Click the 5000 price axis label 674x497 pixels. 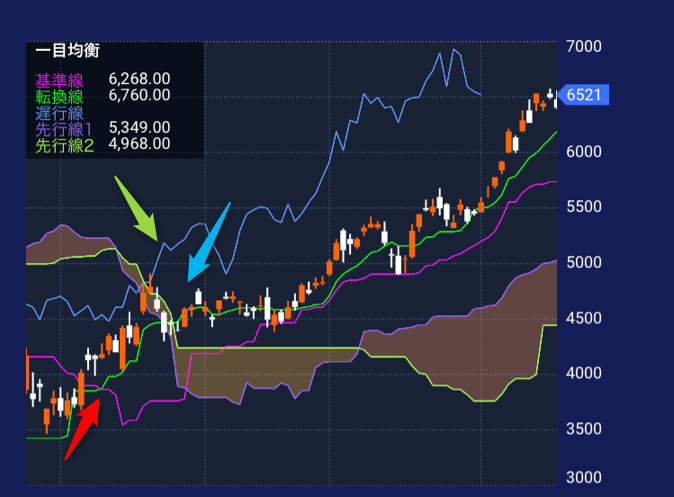583,263
